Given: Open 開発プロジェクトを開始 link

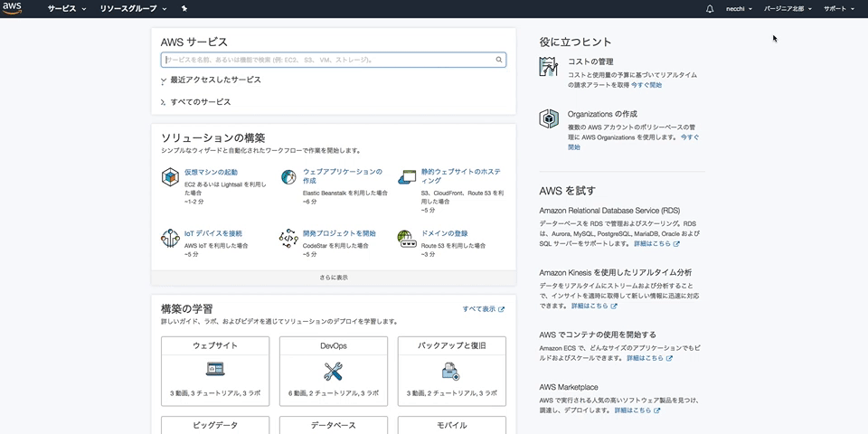Looking at the screenshot, I should (x=339, y=233).
